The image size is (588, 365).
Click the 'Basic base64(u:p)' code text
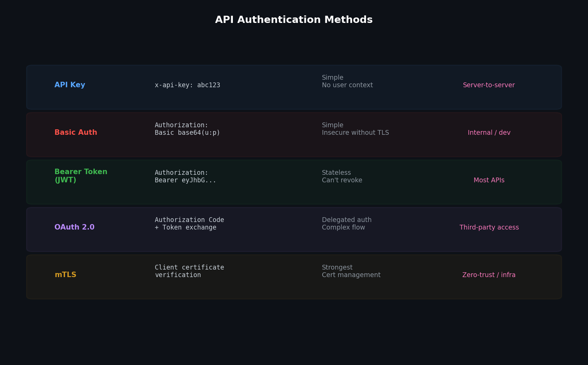[x=187, y=133]
